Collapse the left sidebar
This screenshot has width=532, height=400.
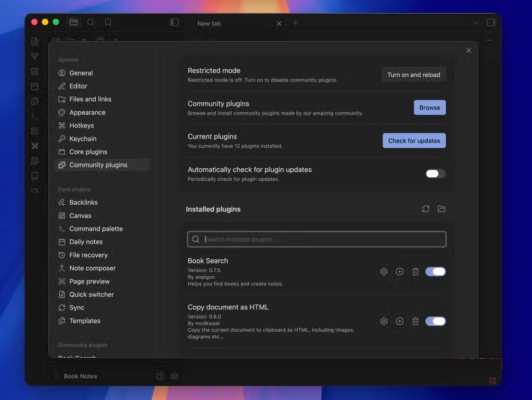[x=174, y=23]
